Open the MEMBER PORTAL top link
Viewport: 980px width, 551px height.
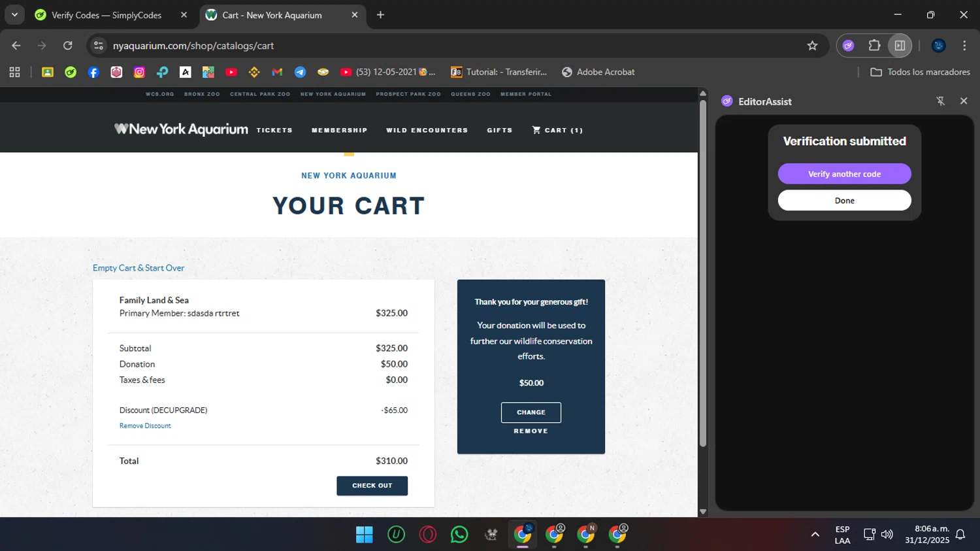click(526, 94)
